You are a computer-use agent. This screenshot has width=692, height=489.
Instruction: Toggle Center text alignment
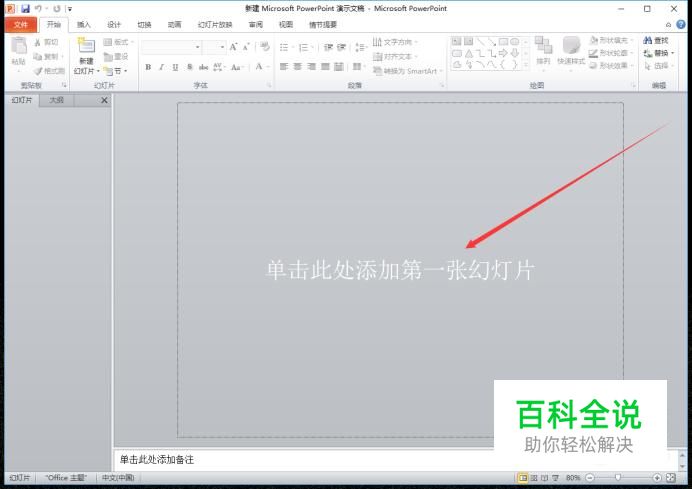pos(297,67)
